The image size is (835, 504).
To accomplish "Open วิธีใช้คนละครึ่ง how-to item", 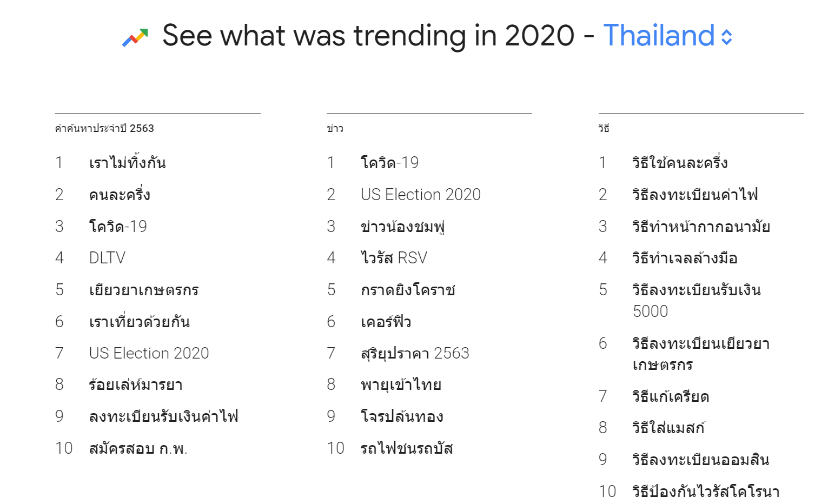I will (680, 163).
